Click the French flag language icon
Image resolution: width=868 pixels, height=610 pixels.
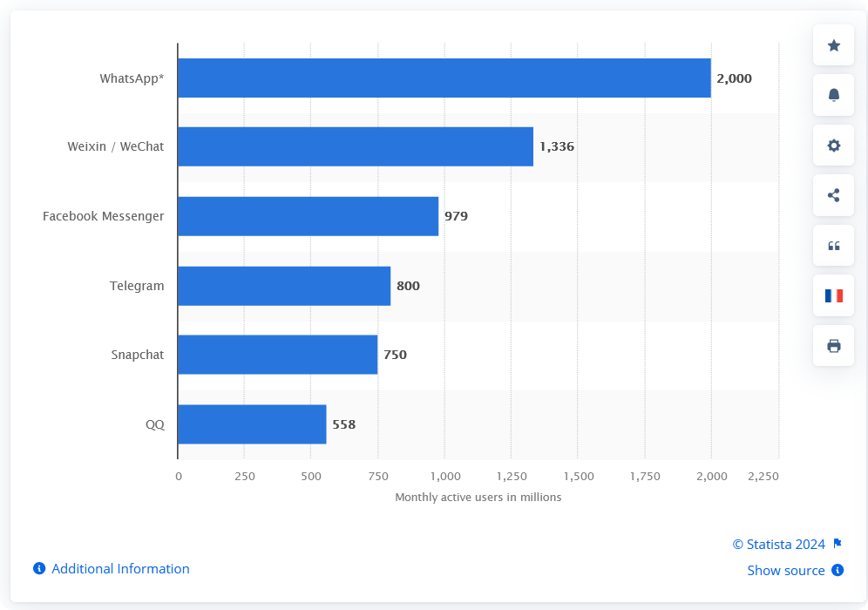834,295
